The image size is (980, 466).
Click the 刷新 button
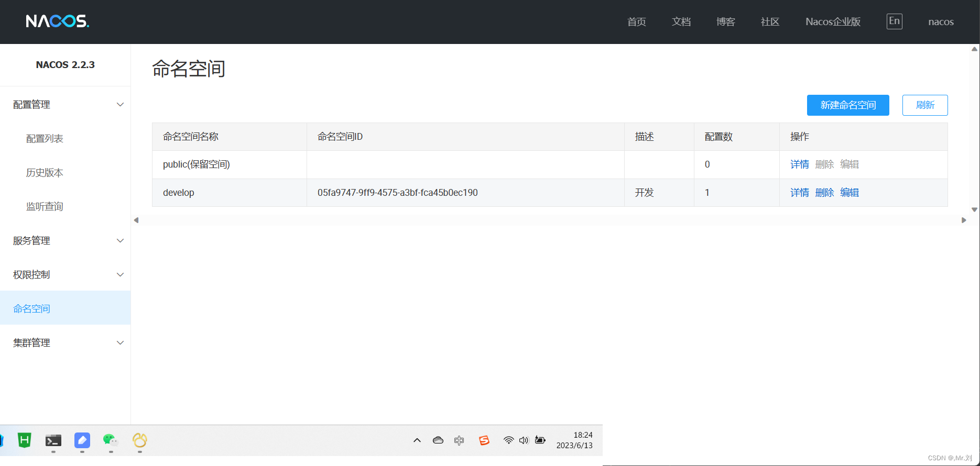click(925, 105)
